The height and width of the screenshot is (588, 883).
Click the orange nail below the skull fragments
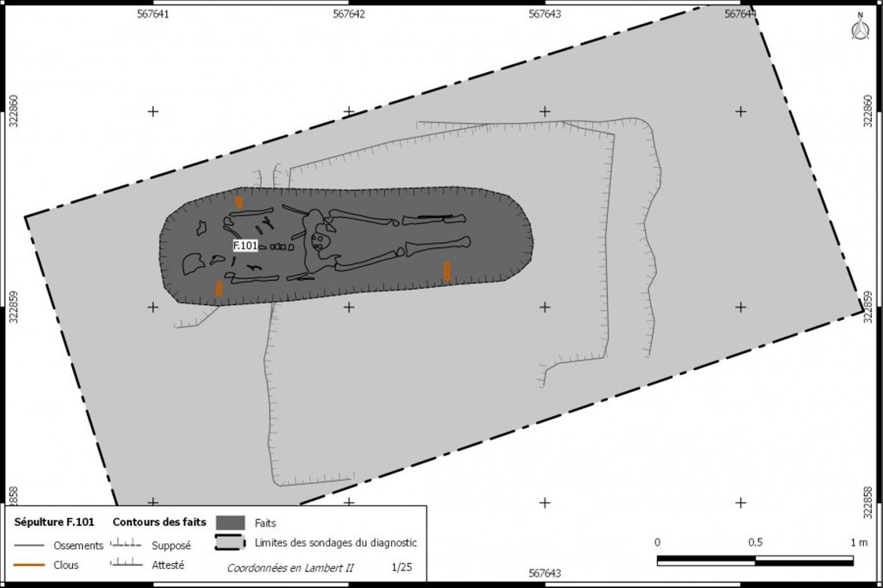pyautogui.click(x=219, y=288)
